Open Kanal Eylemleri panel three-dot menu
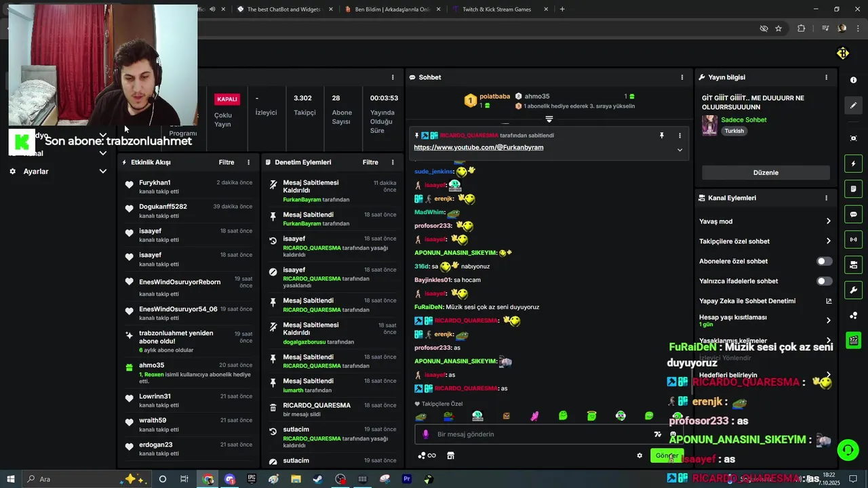This screenshot has width=868, height=488. coord(826,198)
